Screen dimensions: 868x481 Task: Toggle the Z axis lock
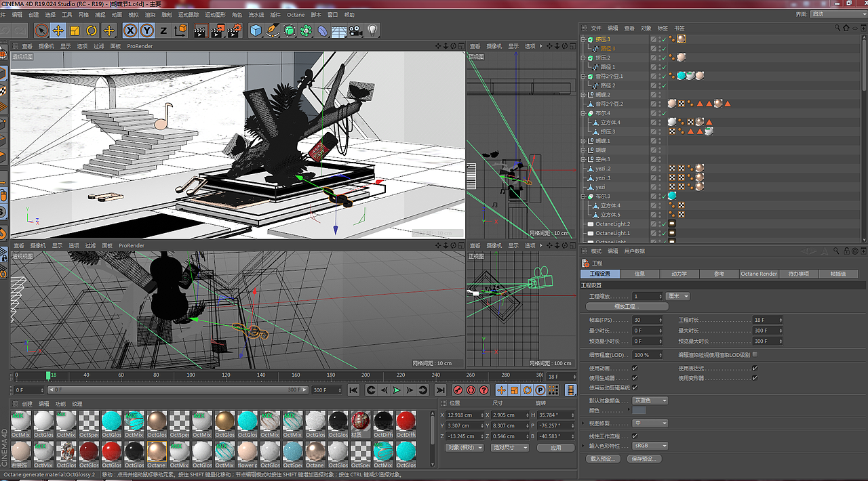coord(163,30)
